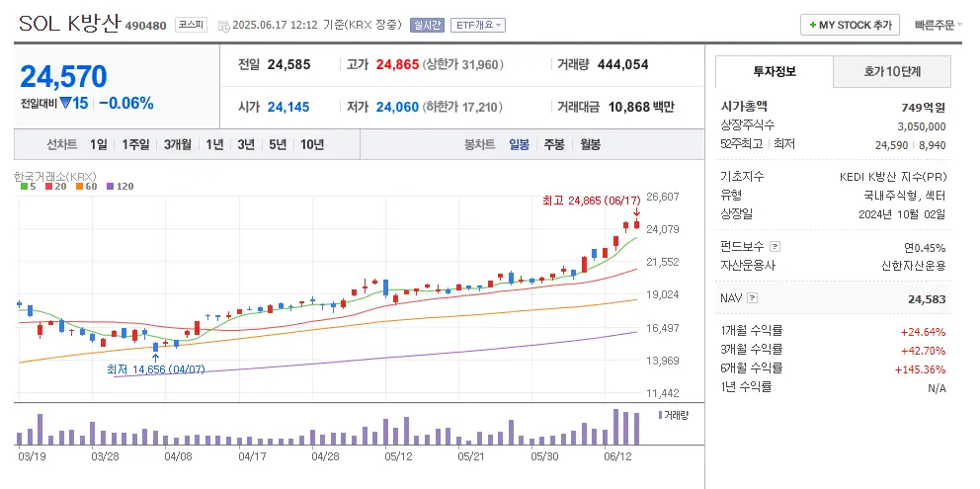Click the calendar icon beside the date

(222, 25)
